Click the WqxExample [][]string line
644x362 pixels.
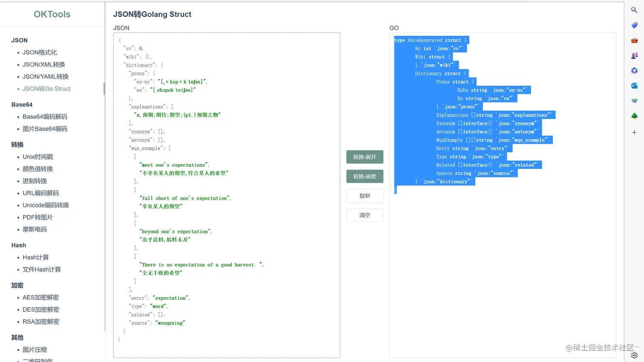pos(494,140)
